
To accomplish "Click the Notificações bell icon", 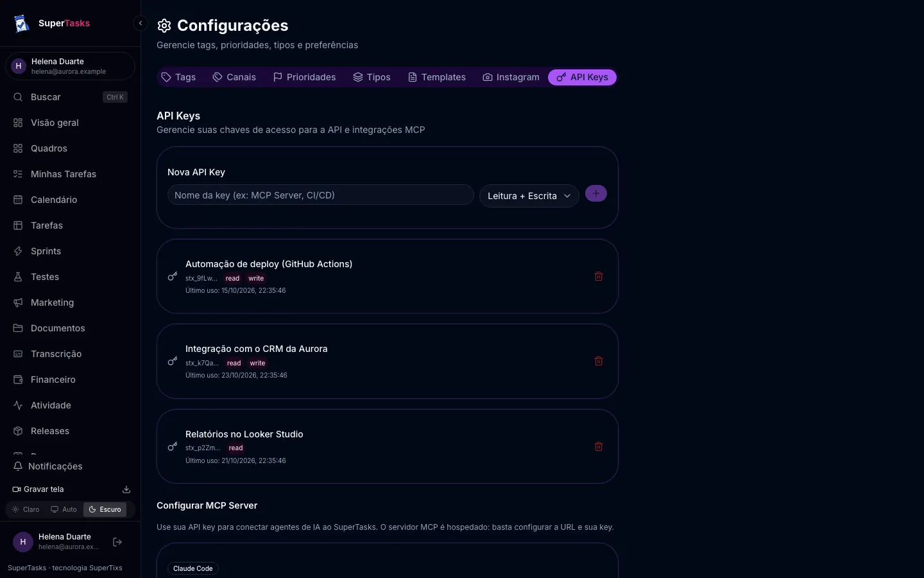I will point(18,466).
